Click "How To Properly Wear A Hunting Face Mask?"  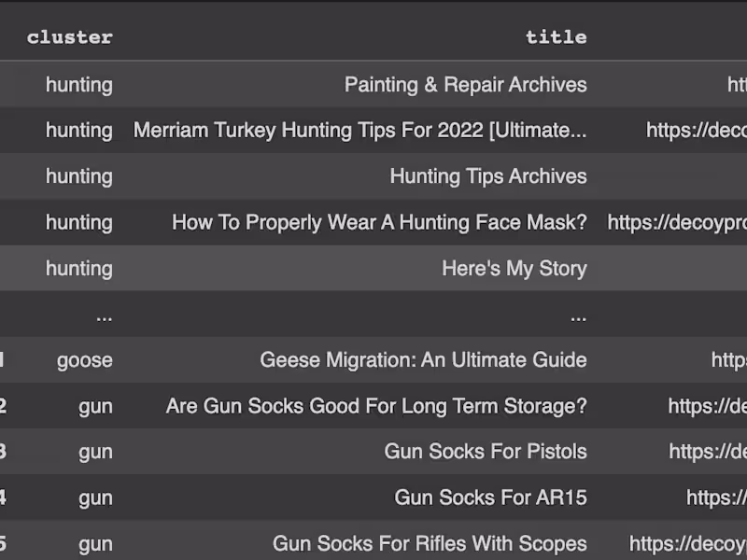pos(379,222)
